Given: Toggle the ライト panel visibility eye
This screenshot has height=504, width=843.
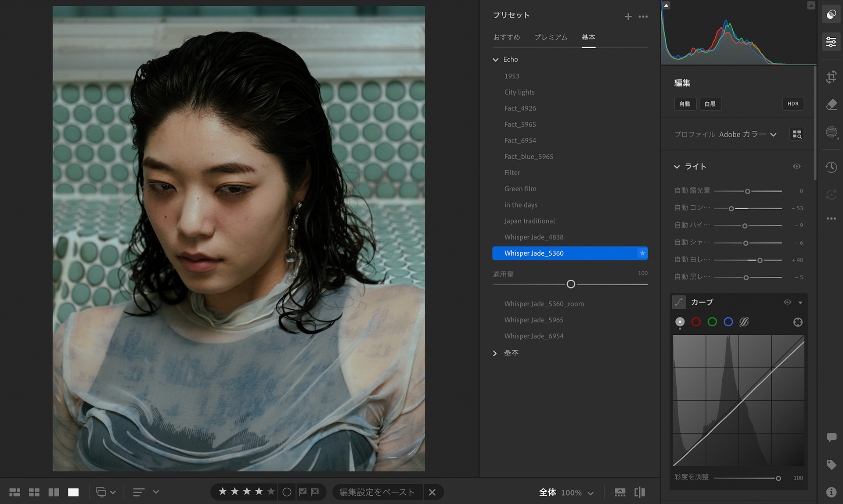Looking at the screenshot, I should coord(796,167).
